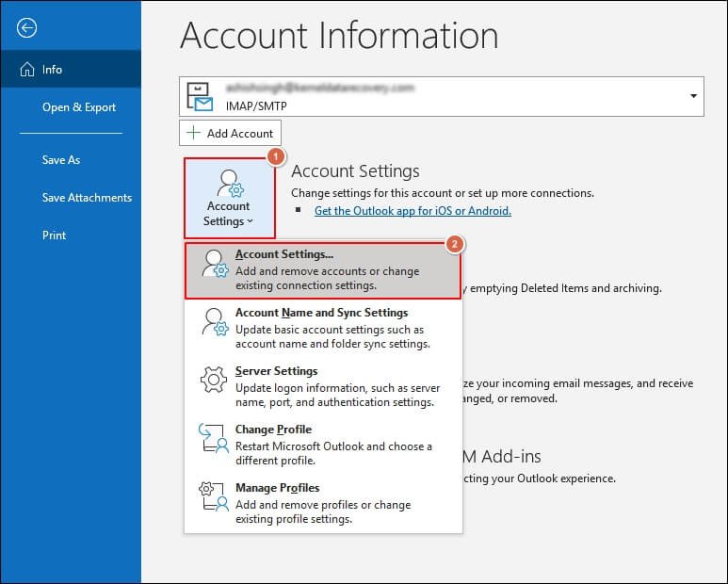Viewport: 728px width, 584px height.
Task: Choose Print in the sidebar
Action: tap(71, 235)
